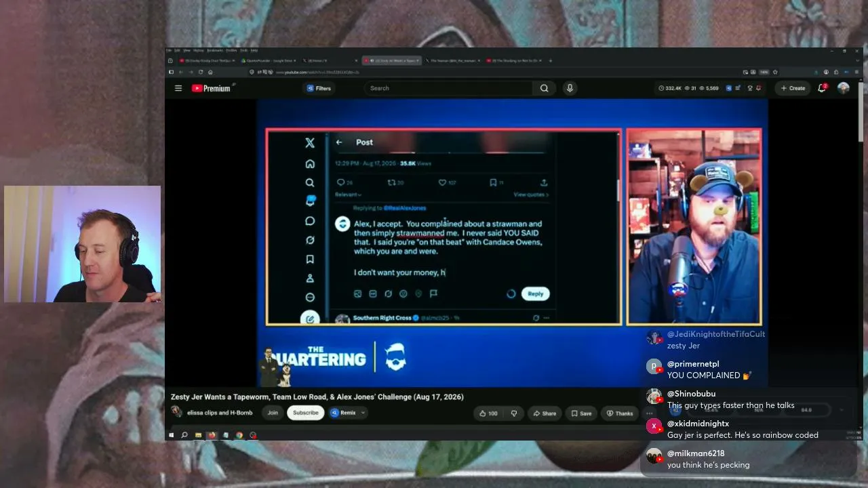Open Grok icon in the X sidebar
Viewport: 868px width, 488px height.
click(x=310, y=240)
